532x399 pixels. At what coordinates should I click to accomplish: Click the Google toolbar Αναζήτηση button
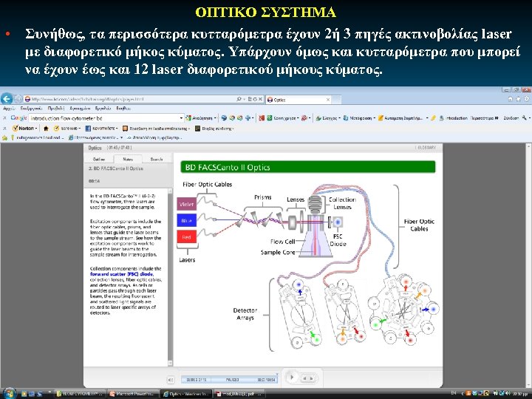click(x=202, y=118)
